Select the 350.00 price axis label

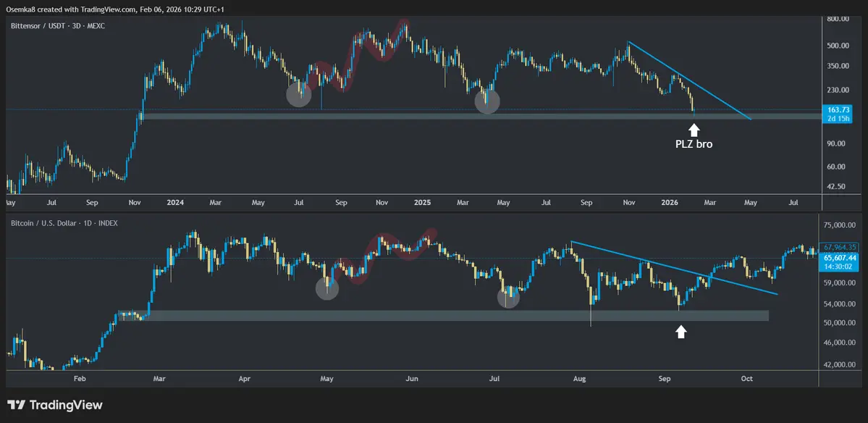[x=836, y=66]
